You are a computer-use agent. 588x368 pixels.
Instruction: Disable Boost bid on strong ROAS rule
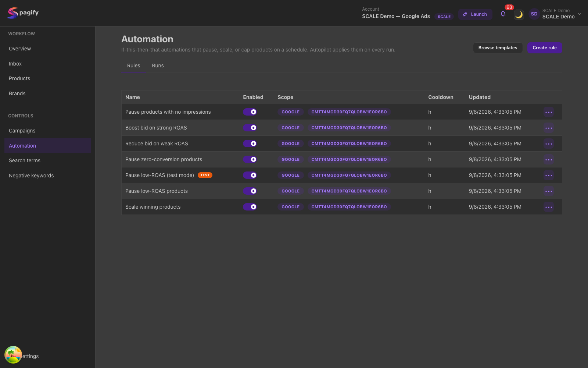[250, 128]
